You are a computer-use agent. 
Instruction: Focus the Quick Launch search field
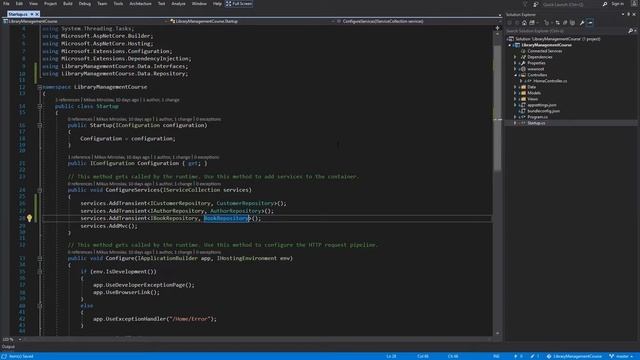tap(571, 4)
